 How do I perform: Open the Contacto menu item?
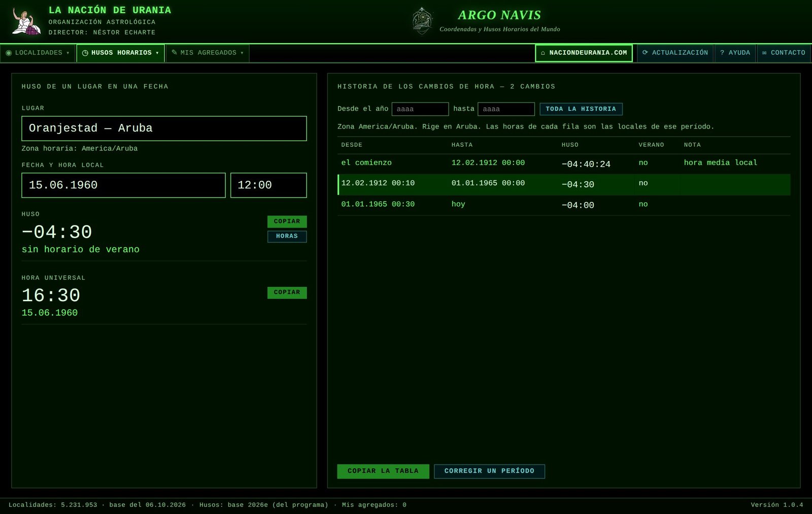(784, 53)
